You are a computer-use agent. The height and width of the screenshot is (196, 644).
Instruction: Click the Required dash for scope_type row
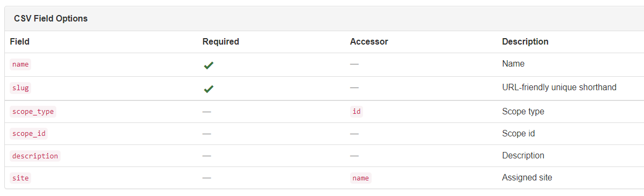coord(207,112)
